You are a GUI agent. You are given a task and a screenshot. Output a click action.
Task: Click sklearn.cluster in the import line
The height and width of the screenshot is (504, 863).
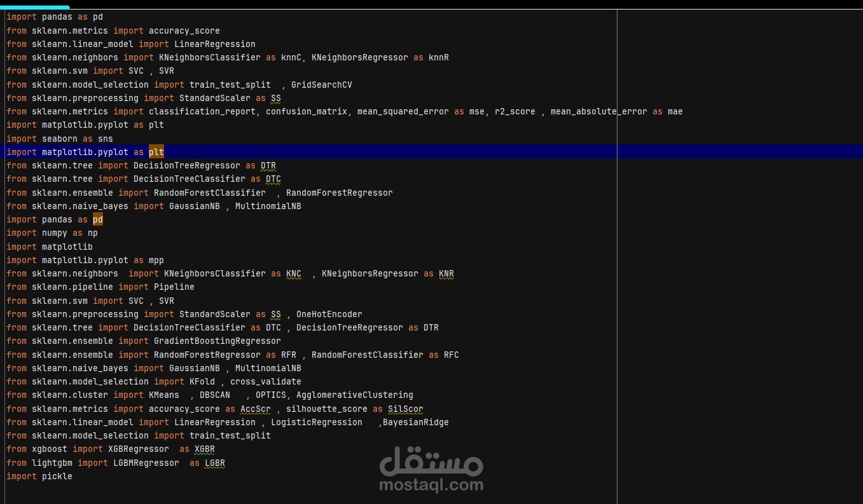tap(70, 395)
